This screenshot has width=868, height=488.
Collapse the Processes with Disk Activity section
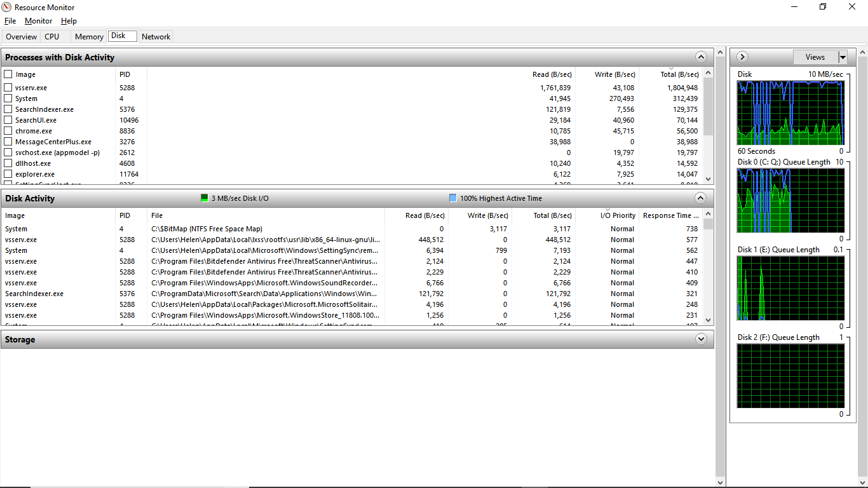(x=701, y=57)
